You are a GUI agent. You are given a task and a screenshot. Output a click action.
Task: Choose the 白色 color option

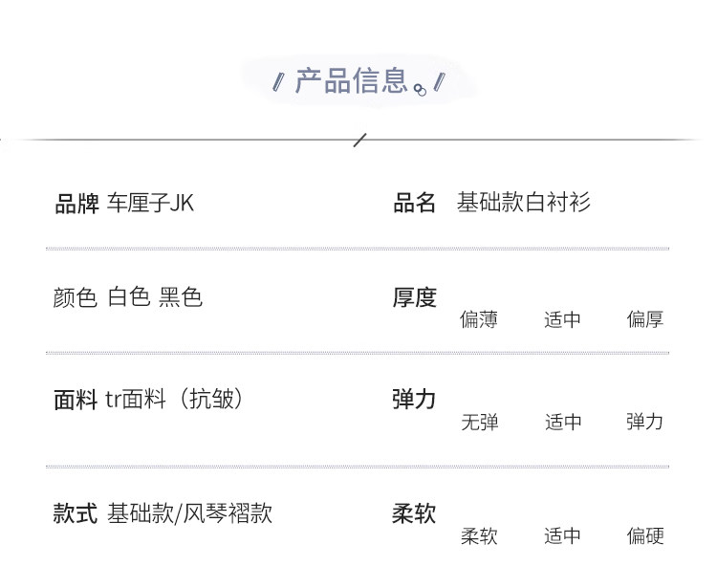coord(129,297)
